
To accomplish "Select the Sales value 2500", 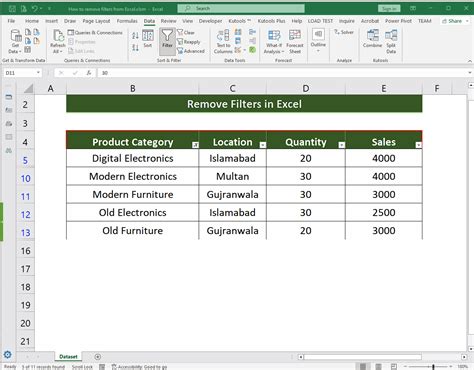I will 384,212.
